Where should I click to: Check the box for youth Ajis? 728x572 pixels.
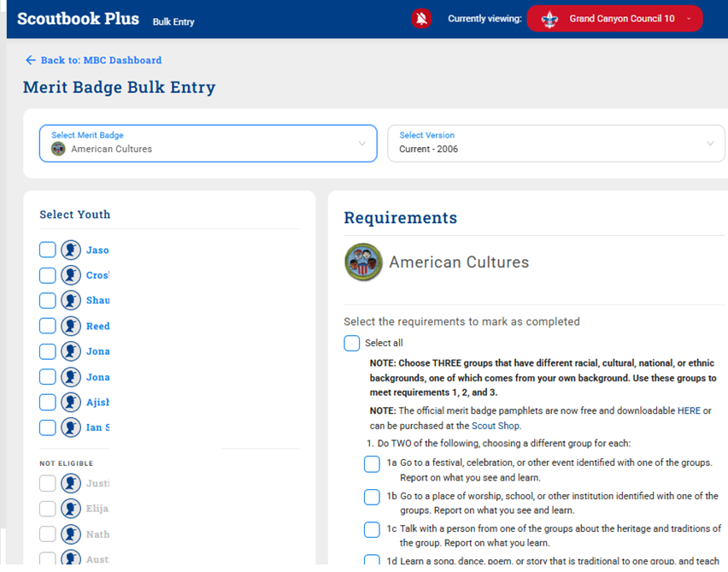point(47,402)
